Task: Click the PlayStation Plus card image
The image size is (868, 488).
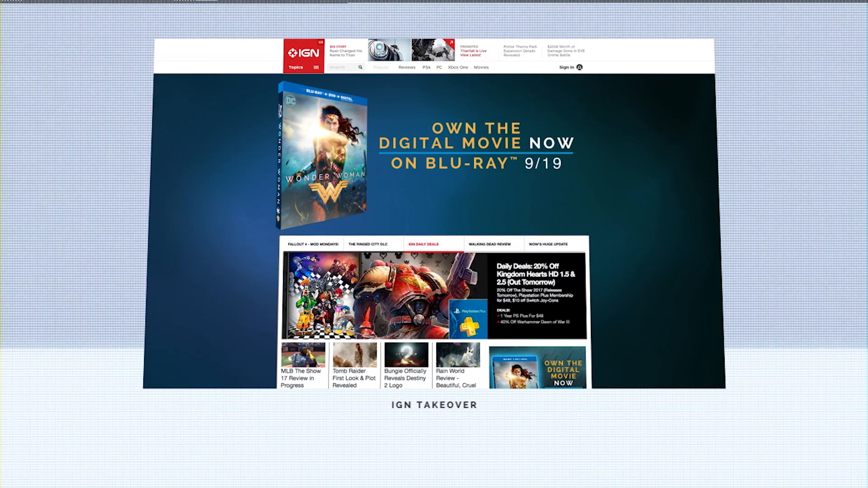Action: [x=468, y=319]
